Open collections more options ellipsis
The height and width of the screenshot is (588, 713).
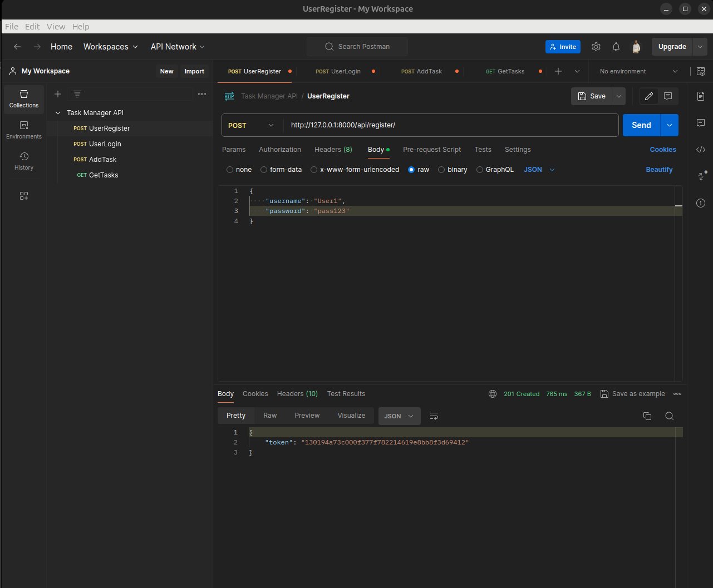[202, 94]
